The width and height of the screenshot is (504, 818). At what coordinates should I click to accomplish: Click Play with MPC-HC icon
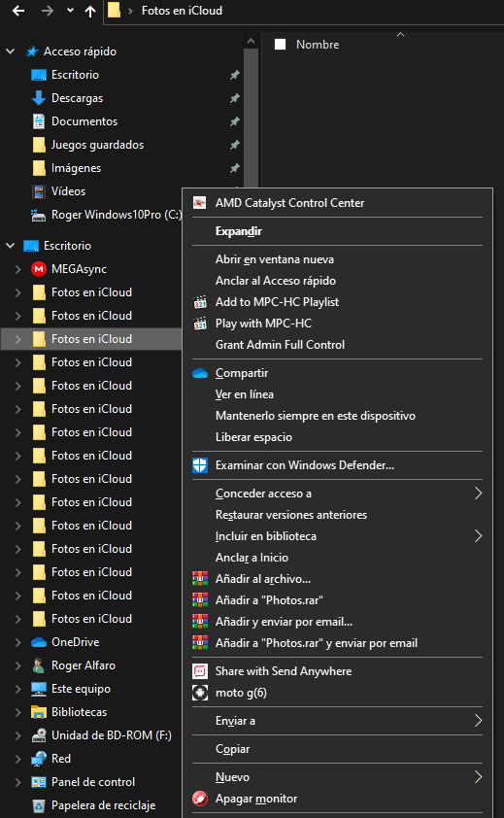point(200,324)
